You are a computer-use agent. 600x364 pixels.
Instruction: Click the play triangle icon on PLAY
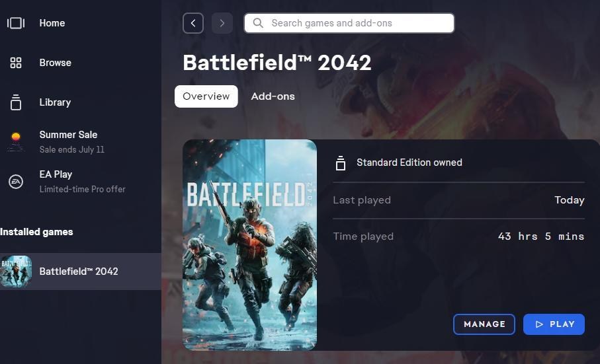coord(539,324)
